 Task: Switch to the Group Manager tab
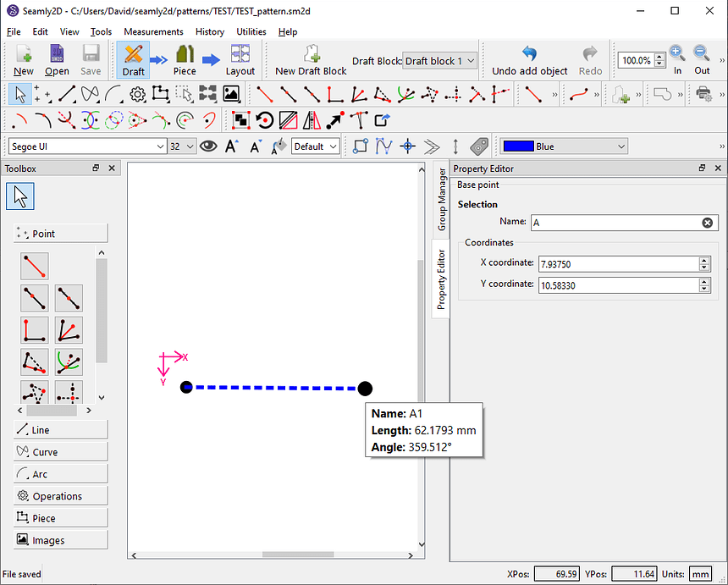(x=441, y=199)
